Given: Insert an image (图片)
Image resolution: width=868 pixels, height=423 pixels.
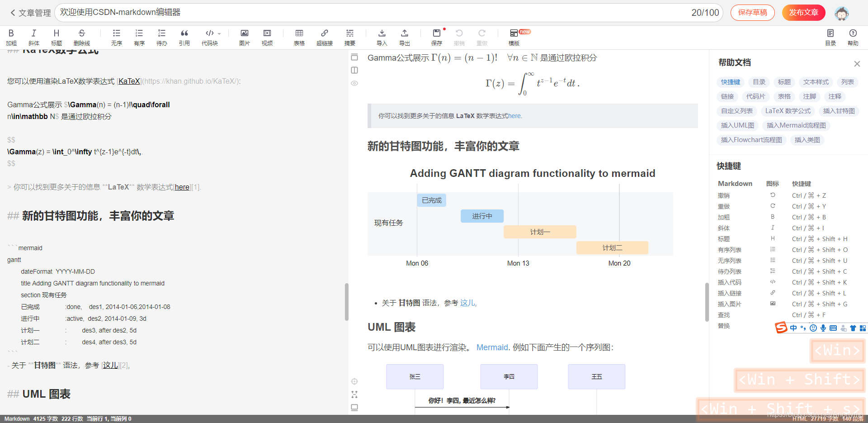Looking at the screenshot, I should 245,37.
